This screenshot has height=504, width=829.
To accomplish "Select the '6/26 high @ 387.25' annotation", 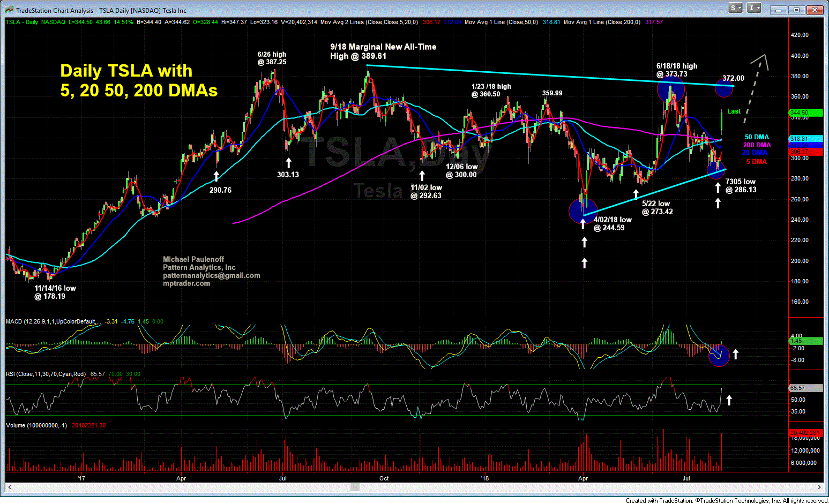I will (272, 58).
